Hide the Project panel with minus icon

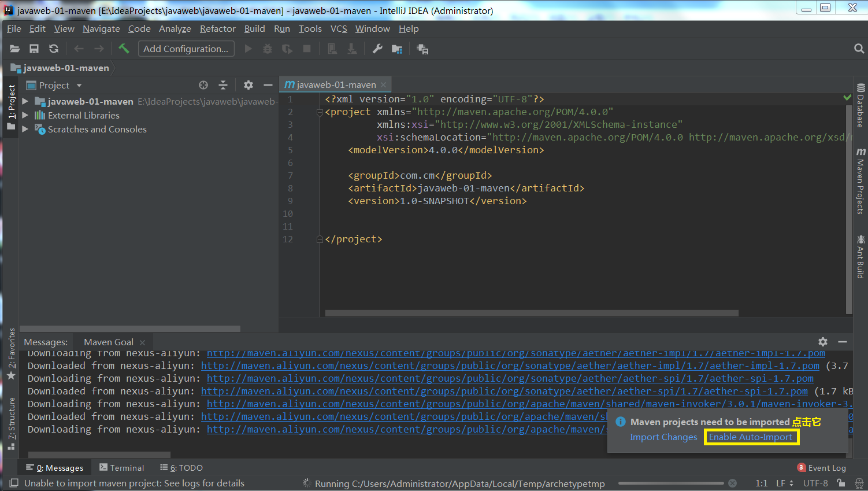268,85
